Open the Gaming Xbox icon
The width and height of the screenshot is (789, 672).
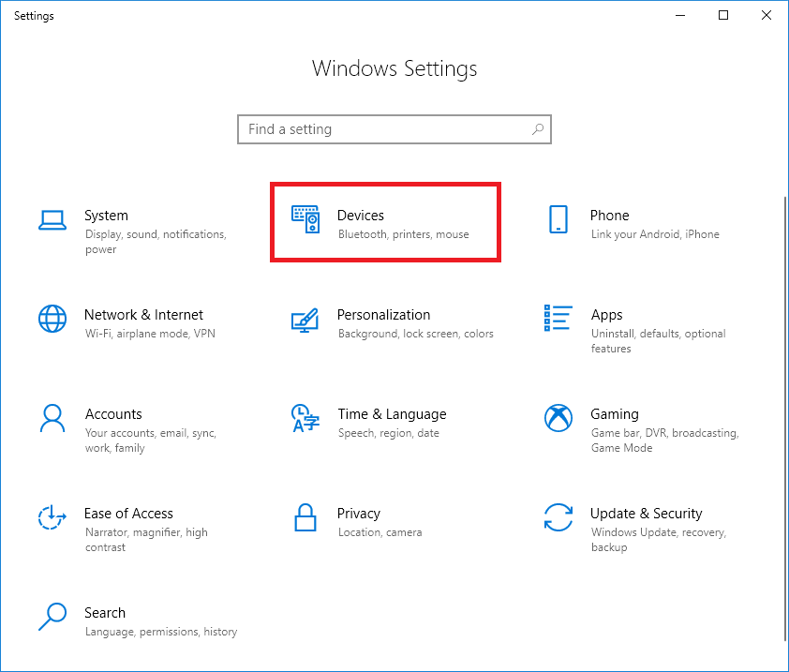558,418
